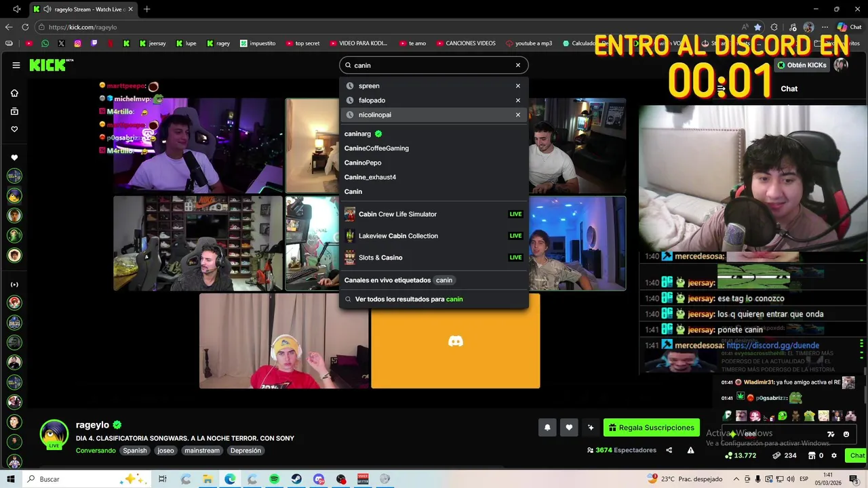Open WhatsApp bookmark icon
The width and height of the screenshot is (868, 488).
45,43
